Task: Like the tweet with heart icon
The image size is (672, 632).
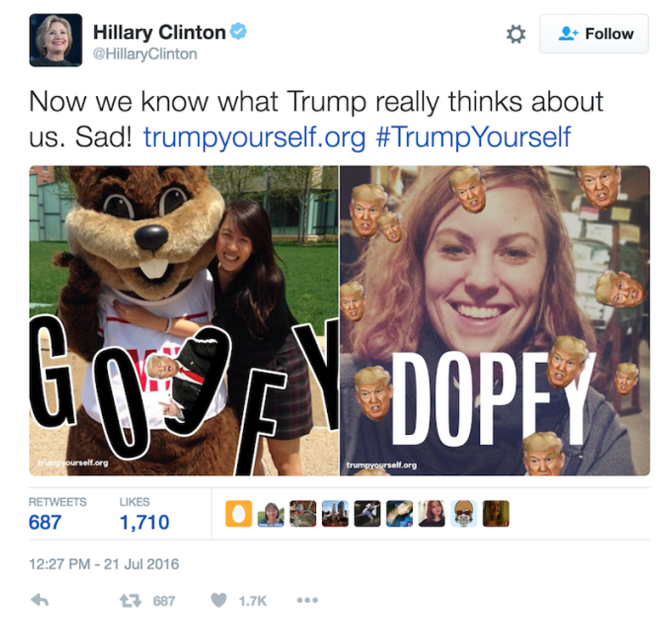Action: (x=219, y=600)
